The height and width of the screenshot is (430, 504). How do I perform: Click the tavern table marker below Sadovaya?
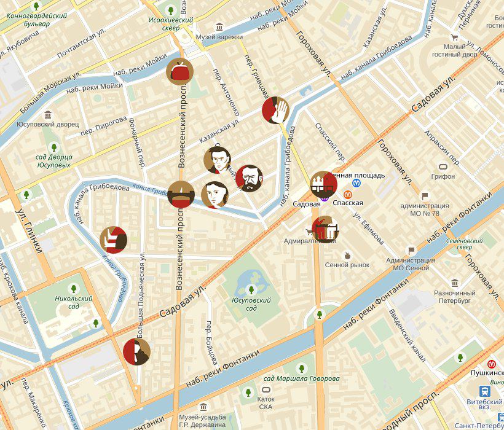(x=325, y=229)
